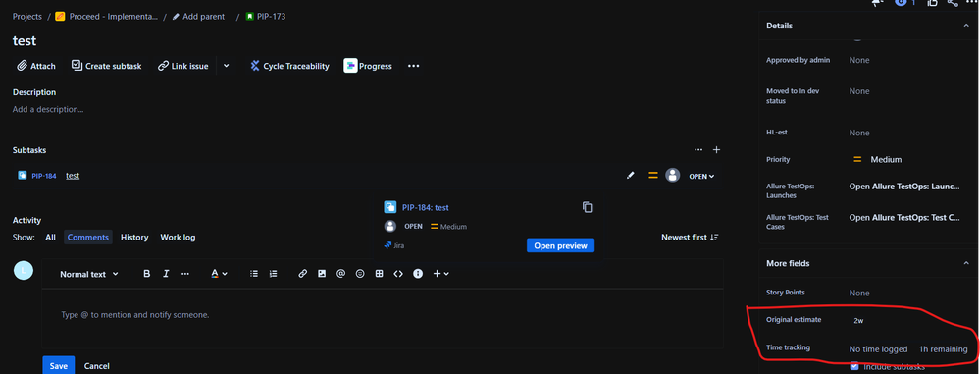Viewport: 980px width, 374px height.
Task: Open the insert plus dropdown in the editor
Action: 440,273
